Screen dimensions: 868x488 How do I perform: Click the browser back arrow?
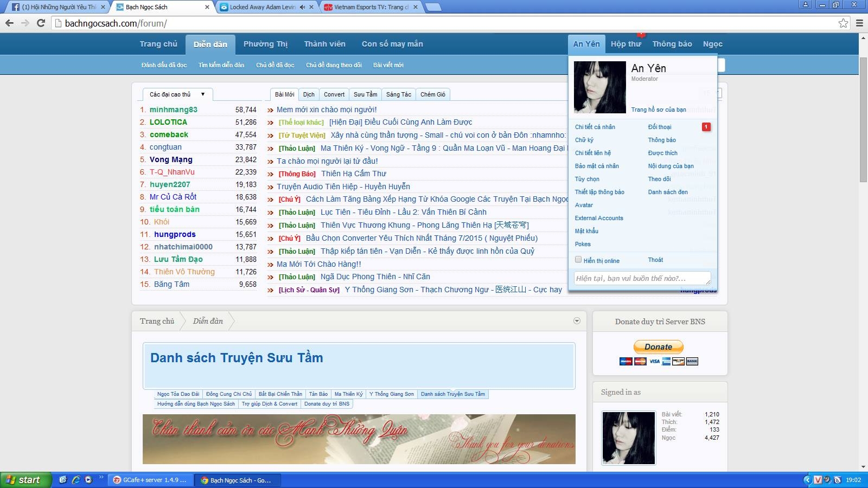[x=9, y=23]
